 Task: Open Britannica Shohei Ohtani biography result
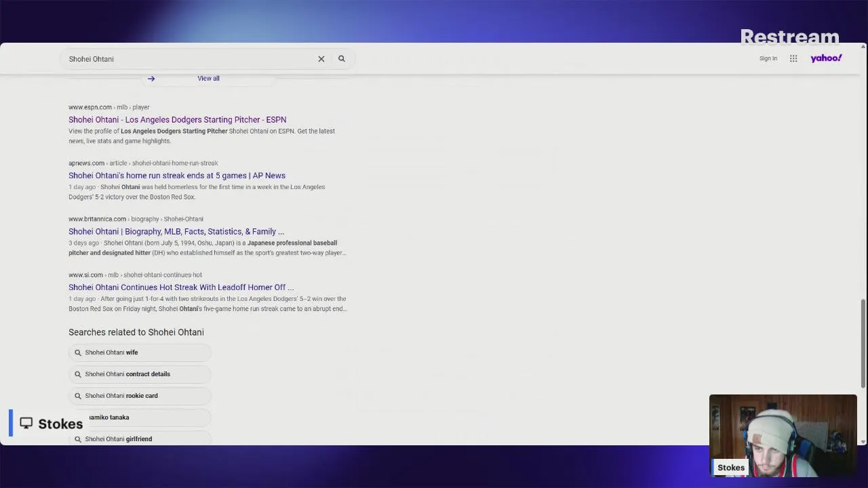click(176, 232)
